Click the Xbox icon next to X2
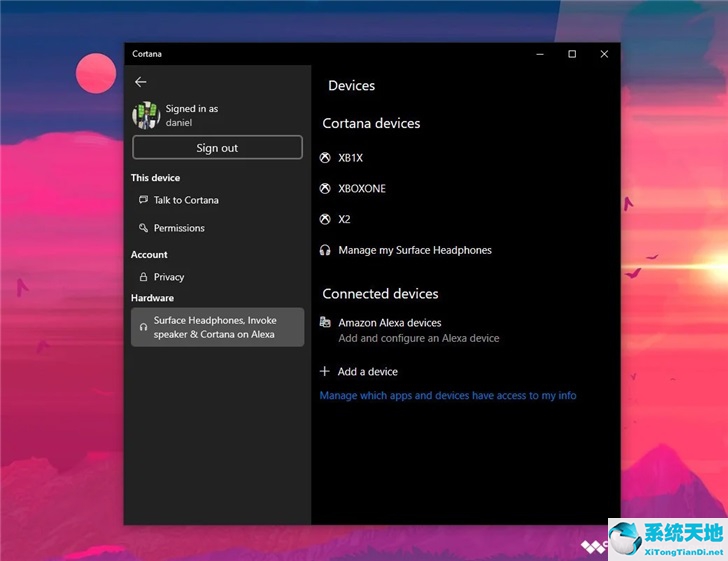Viewport: 728px width, 561px height. coord(325,219)
